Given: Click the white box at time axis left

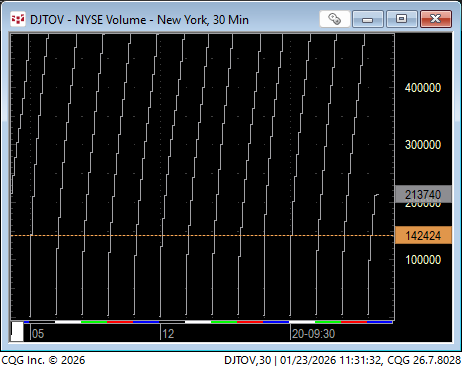Looking at the screenshot, I should click(x=17, y=331).
